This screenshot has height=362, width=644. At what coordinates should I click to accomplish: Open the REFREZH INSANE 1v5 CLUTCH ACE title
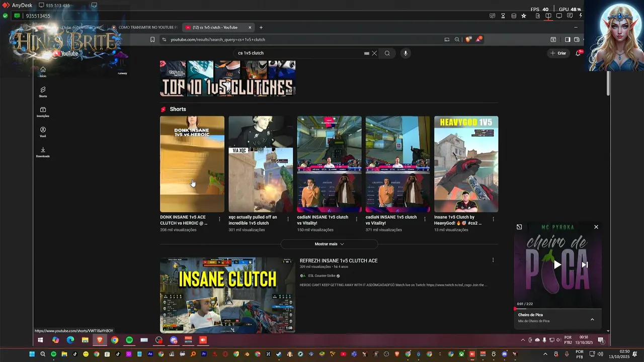pos(339,260)
